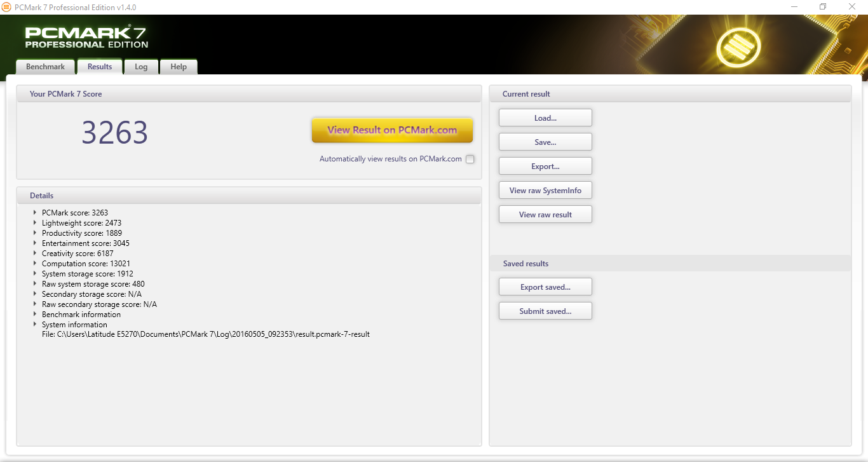Expand the System storage score arrow
This screenshot has height=462, width=868.
35,273
